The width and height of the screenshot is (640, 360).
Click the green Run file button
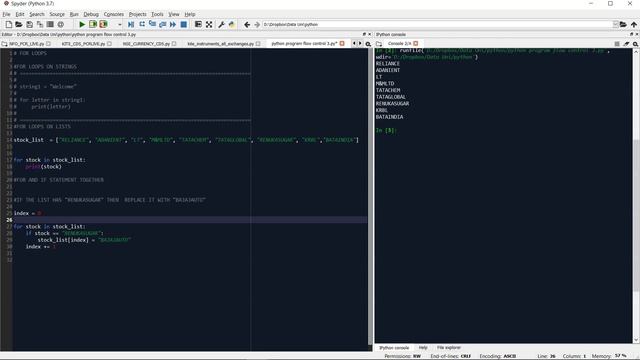(82, 24)
